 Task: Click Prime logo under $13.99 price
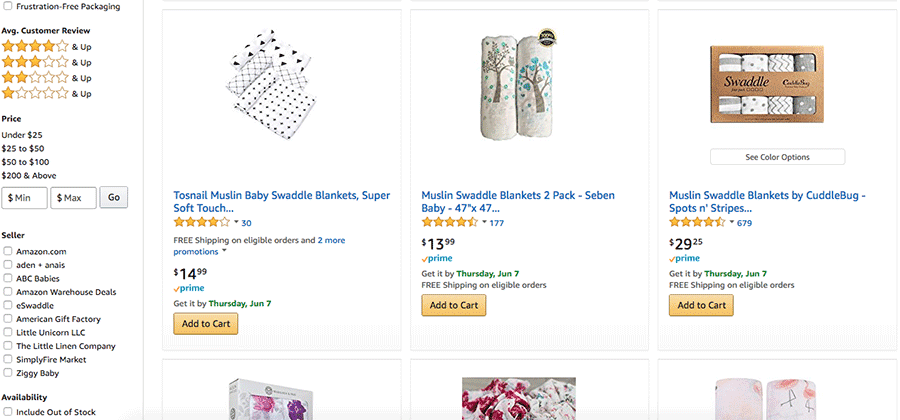tap(438, 259)
